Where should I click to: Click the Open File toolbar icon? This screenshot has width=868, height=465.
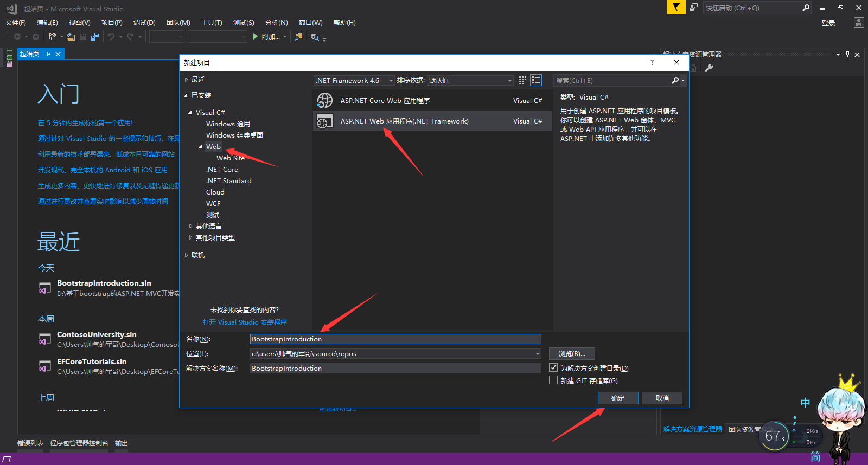click(71, 37)
